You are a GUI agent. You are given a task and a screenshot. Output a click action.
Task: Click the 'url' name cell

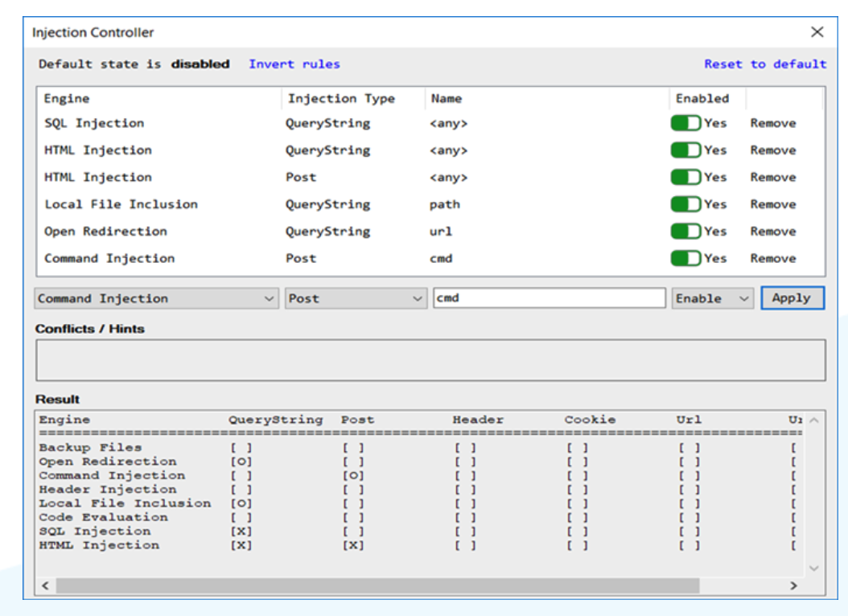click(x=441, y=232)
